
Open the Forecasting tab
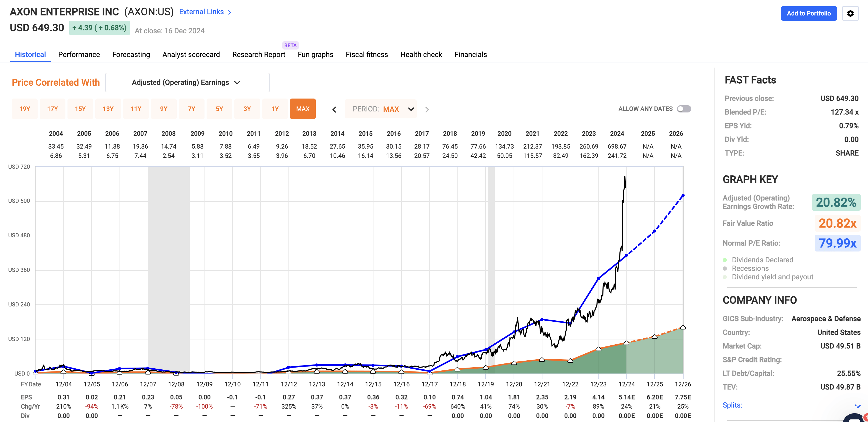pyautogui.click(x=131, y=54)
